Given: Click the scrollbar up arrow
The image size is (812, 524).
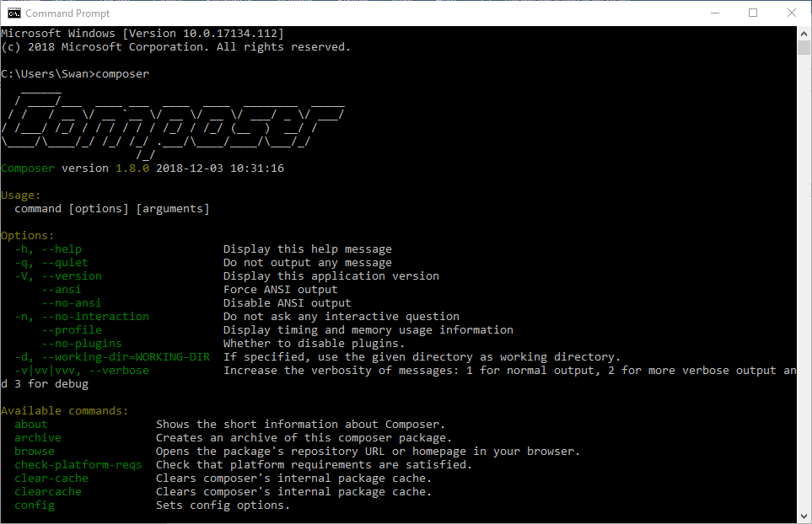Looking at the screenshot, I should click(x=804, y=33).
